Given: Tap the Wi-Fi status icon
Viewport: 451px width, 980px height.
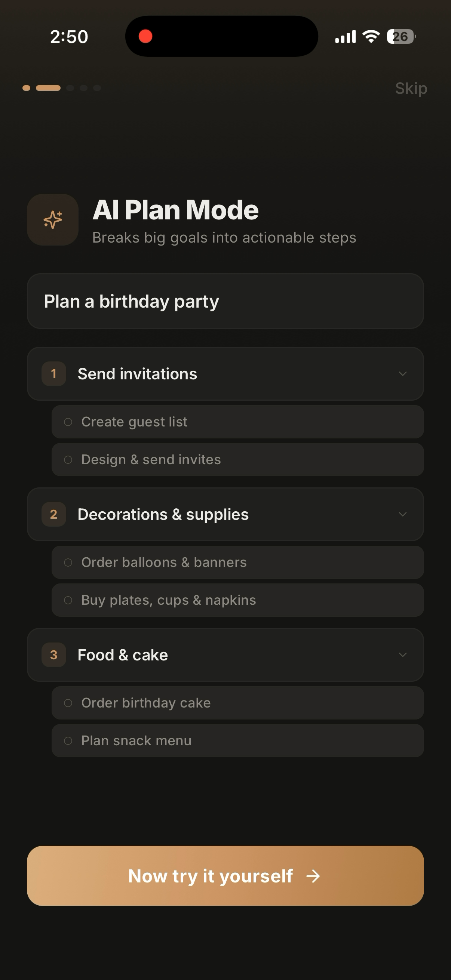Looking at the screenshot, I should [371, 37].
